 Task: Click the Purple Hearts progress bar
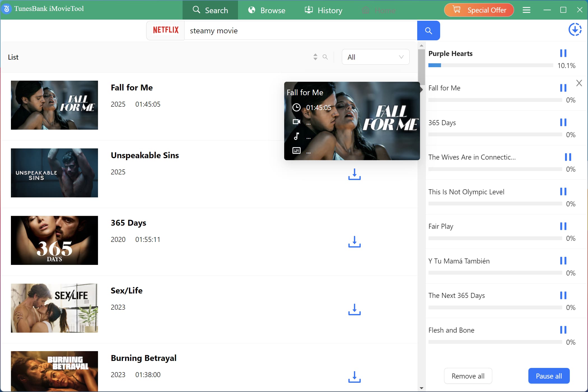(x=491, y=66)
